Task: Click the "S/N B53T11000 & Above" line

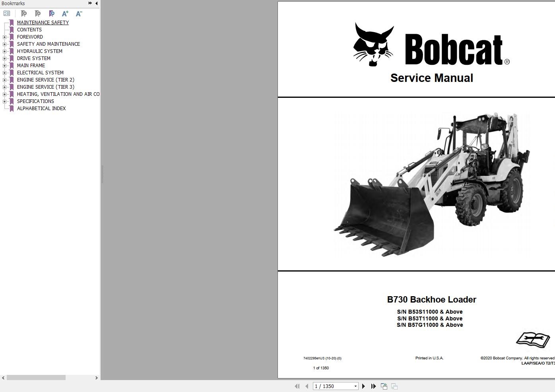Action: point(430,318)
